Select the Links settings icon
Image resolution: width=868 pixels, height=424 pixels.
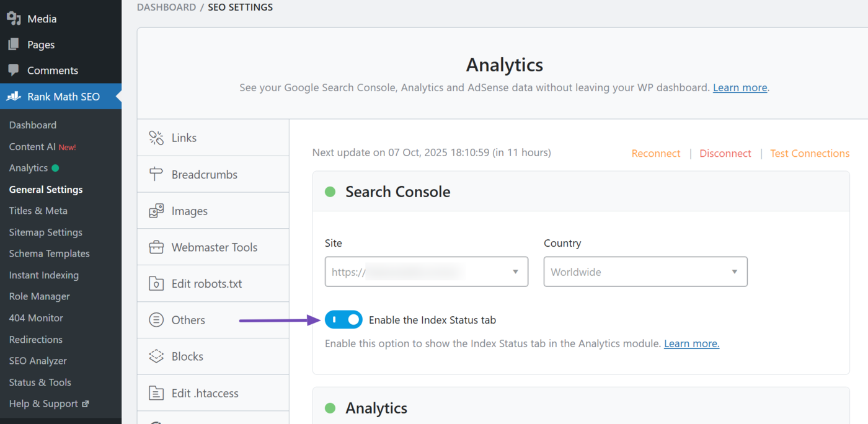click(157, 137)
